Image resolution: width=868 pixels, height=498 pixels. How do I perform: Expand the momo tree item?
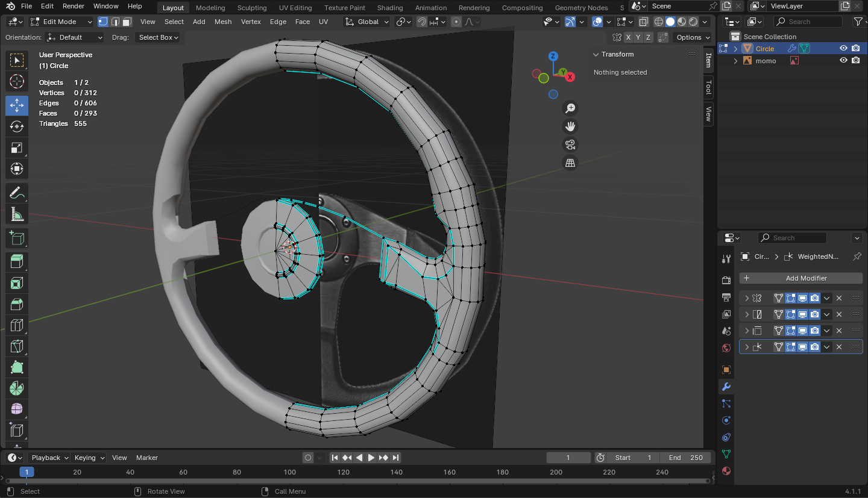click(735, 61)
